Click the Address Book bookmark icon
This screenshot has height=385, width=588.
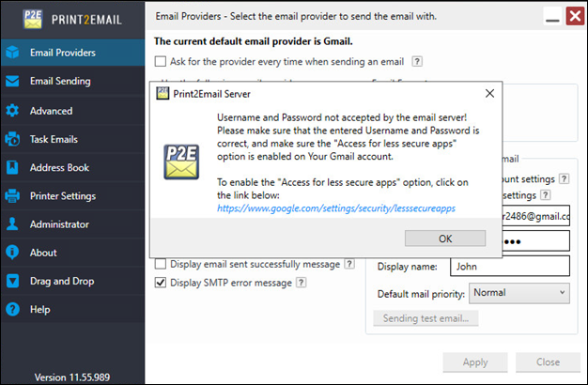tap(12, 167)
